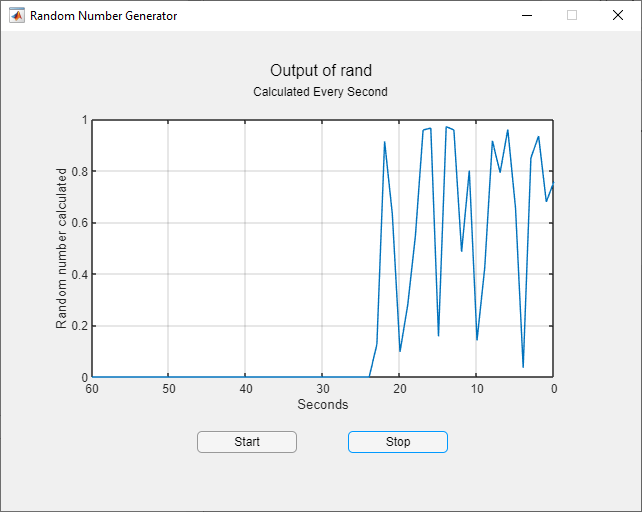
Task: Click the MATLAB icon in title bar
Action: 17,16
